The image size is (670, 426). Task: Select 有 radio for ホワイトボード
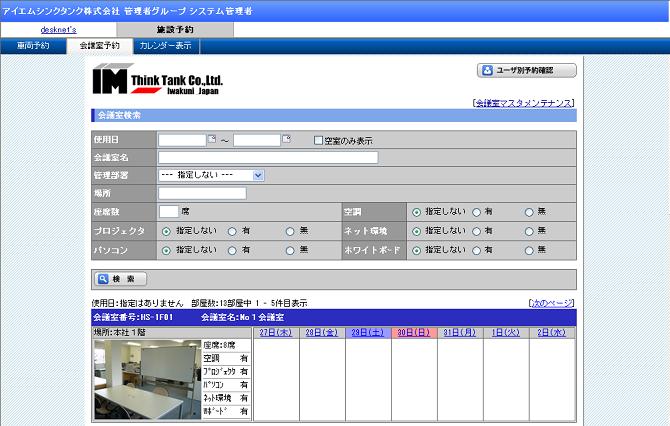[476, 249]
